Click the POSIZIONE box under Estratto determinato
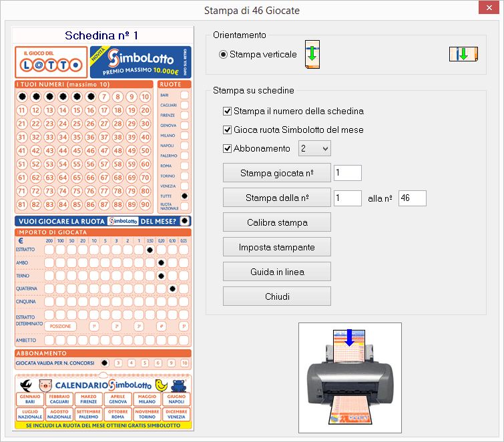 point(61,326)
